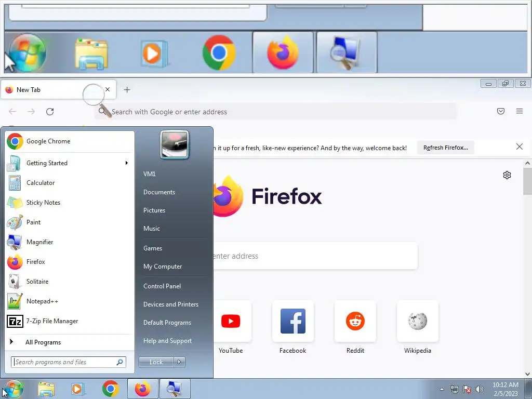Open Pocket saved items icon
The image size is (532, 399).
[501, 111]
